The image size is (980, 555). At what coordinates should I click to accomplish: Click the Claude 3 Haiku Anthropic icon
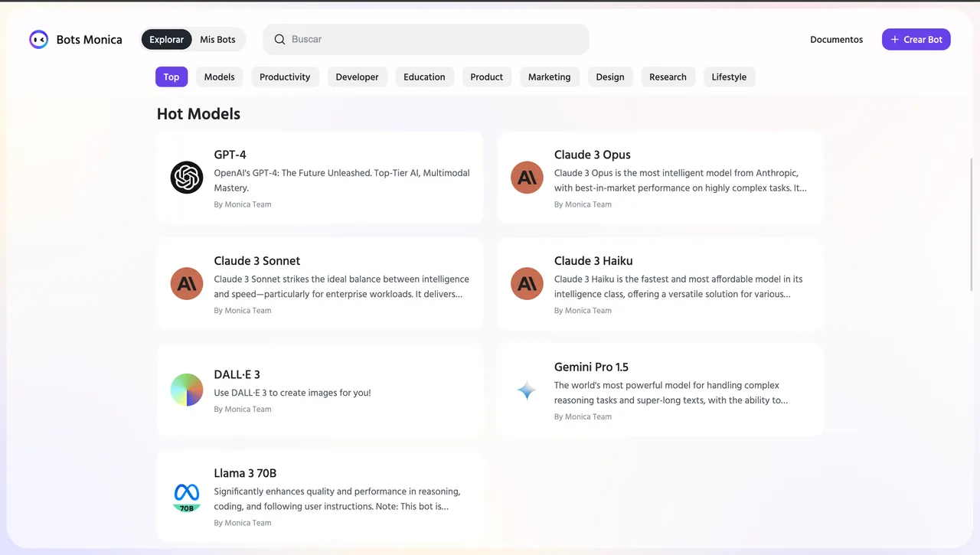click(x=527, y=284)
